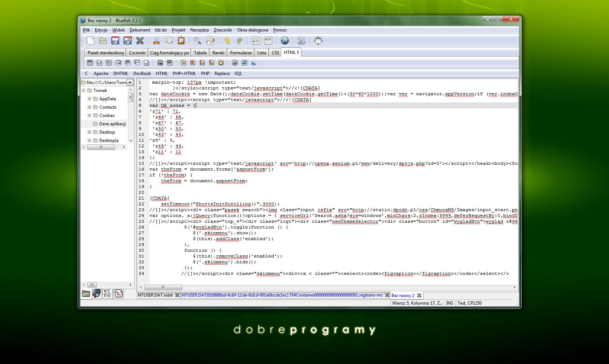
Task: Open the Dokument menu
Action: pos(140,30)
